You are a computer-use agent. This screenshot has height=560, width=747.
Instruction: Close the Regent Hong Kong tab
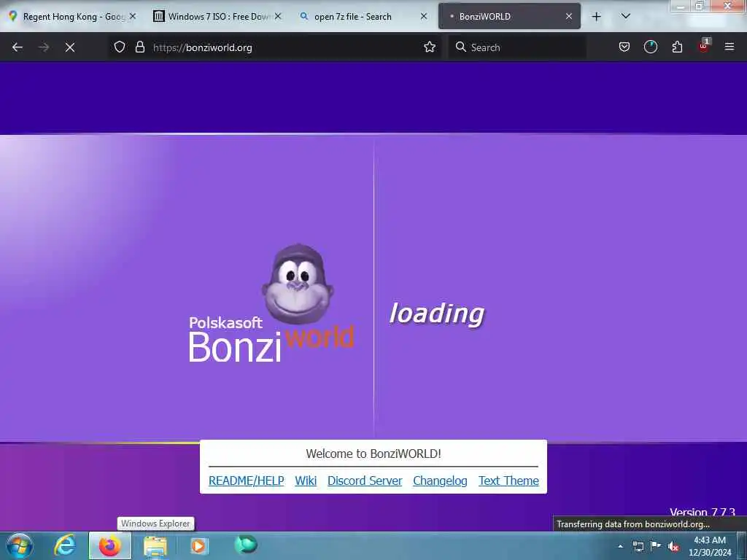click(x=133, y=16)
